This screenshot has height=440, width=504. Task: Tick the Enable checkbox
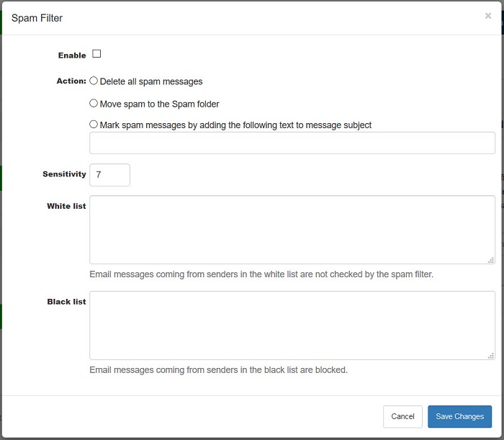[x=96, y=54]
